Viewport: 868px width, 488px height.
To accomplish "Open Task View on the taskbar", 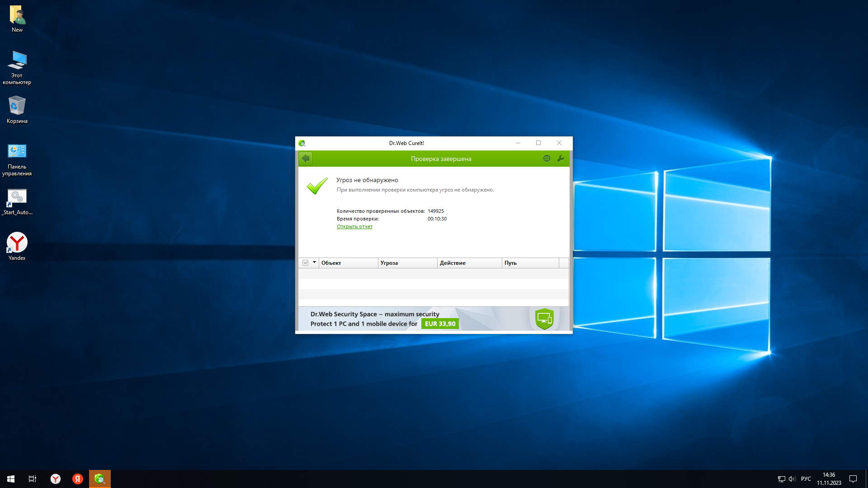I will pyautogui.click(x=33, y=479).
